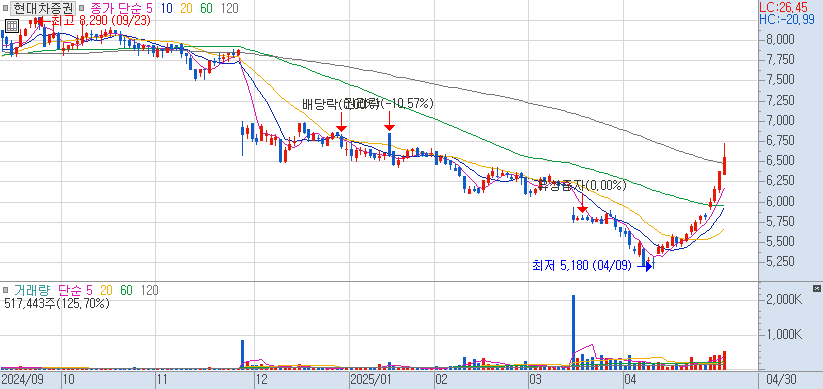
Task: Click the 517,443주(125.70%) volume value
Action: (56, 303)
